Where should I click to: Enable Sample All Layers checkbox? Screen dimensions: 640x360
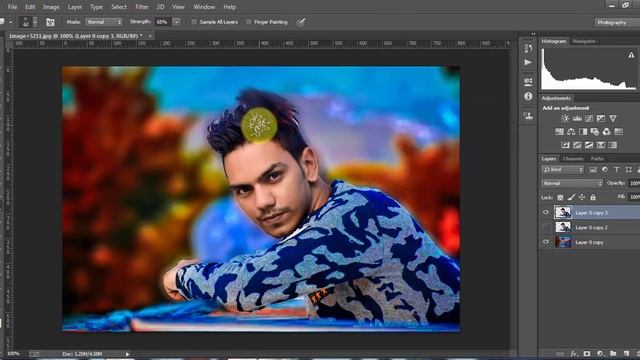[194, 22]
